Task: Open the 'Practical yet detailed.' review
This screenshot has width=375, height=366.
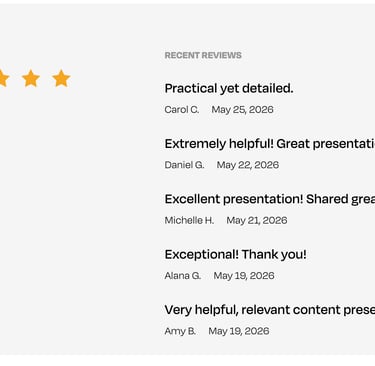Action: [229, 88]
